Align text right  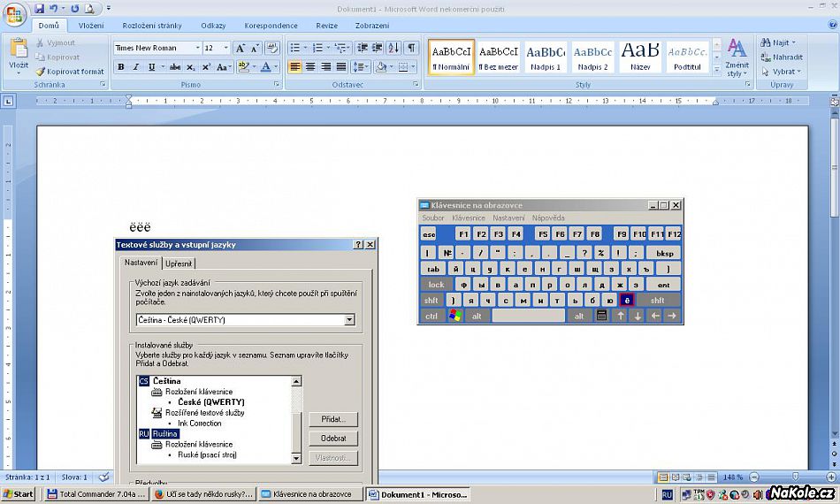(325, 67)
